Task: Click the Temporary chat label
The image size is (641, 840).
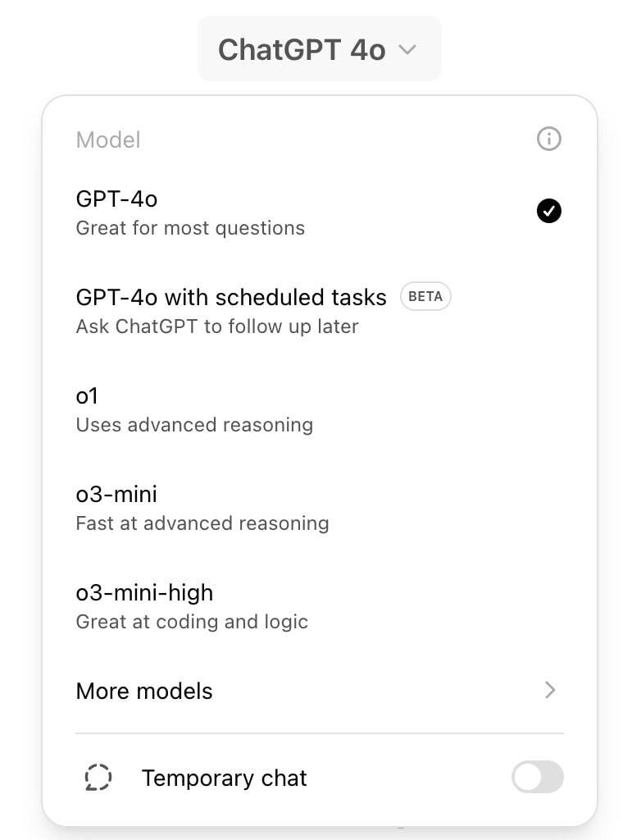Action: point(224,778)
